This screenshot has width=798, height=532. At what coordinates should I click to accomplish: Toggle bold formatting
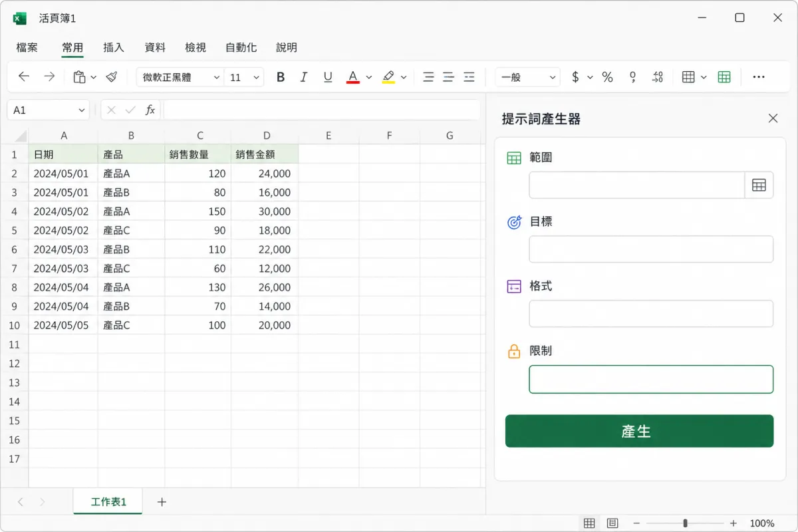[281, 77]
